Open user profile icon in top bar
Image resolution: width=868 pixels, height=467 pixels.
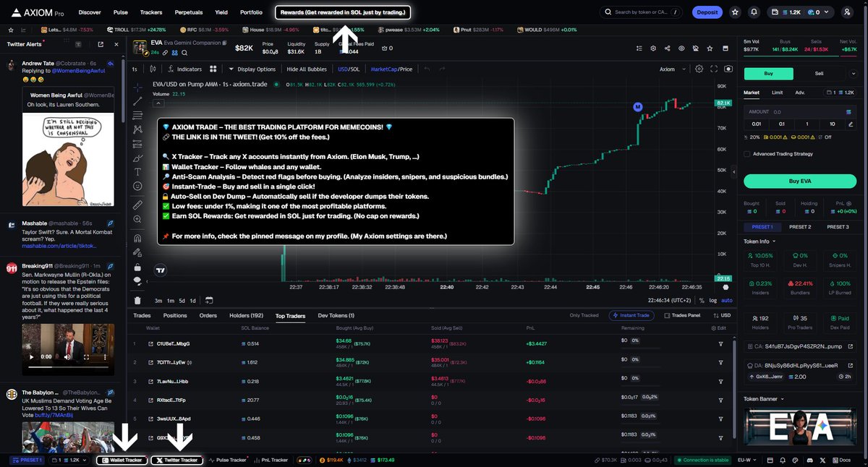coord(847,12)
